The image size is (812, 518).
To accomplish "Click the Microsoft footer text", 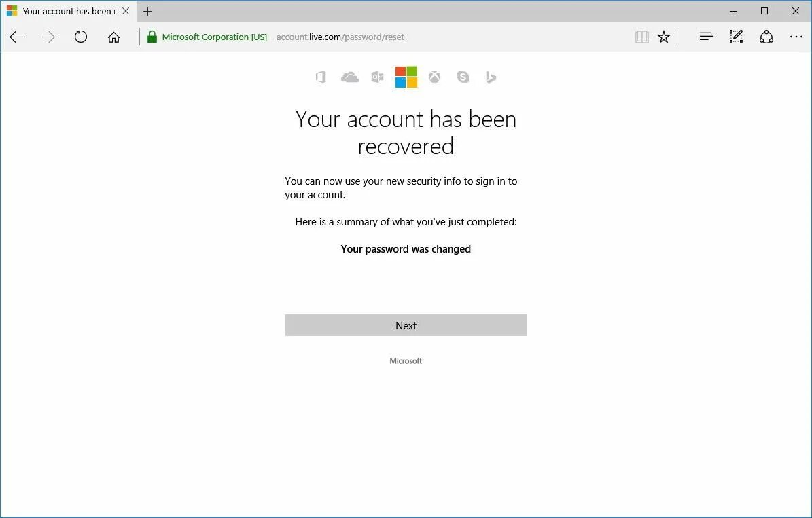I will (406, 361).
